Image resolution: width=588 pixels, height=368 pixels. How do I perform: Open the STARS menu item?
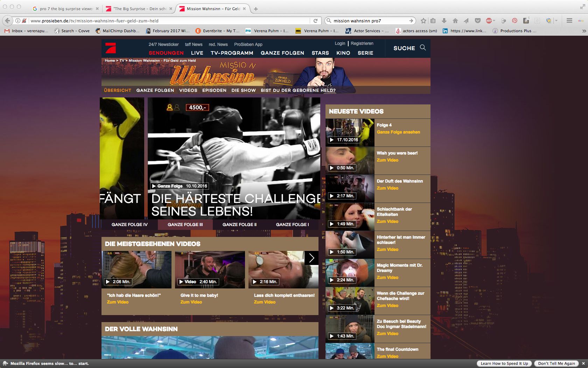coord(320,53)
